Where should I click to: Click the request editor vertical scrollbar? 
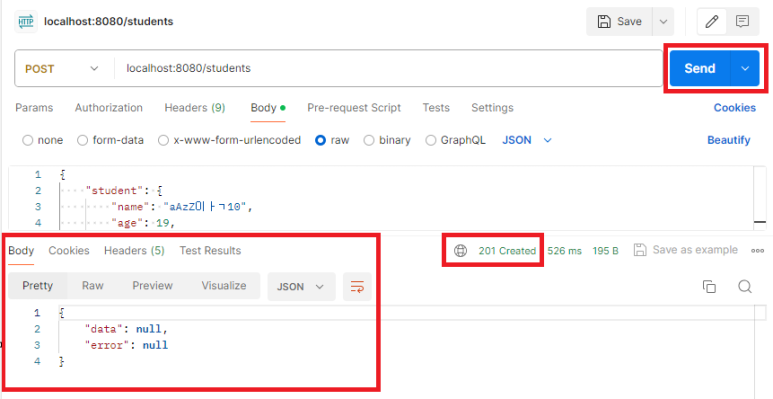point(760,197)
